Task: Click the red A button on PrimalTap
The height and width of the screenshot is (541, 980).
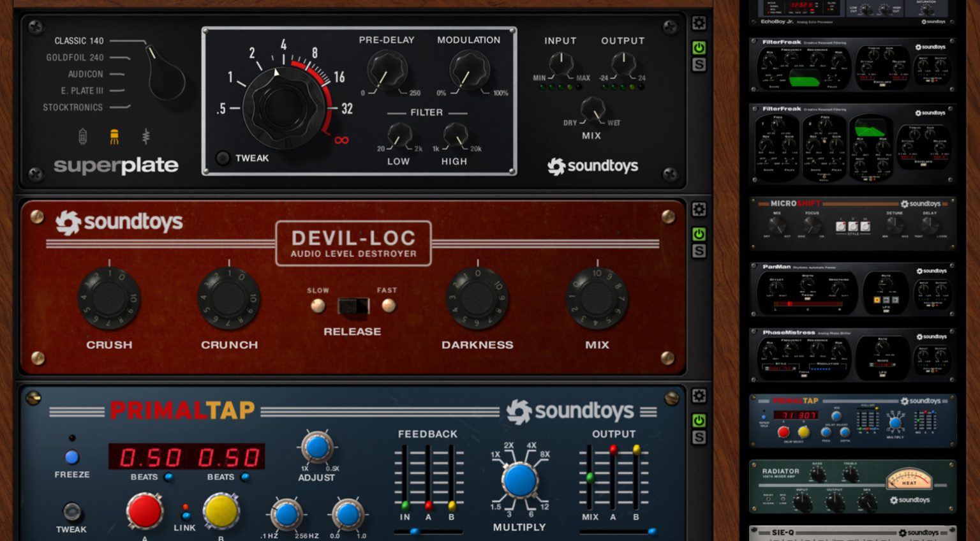Action: [144, 511]
